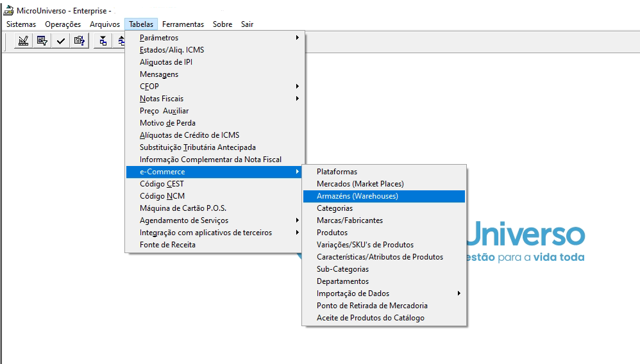The height and width of the screenshot is (364, 640).
Task: Click the checkmark toolbar icon
Action: (61, 41)
